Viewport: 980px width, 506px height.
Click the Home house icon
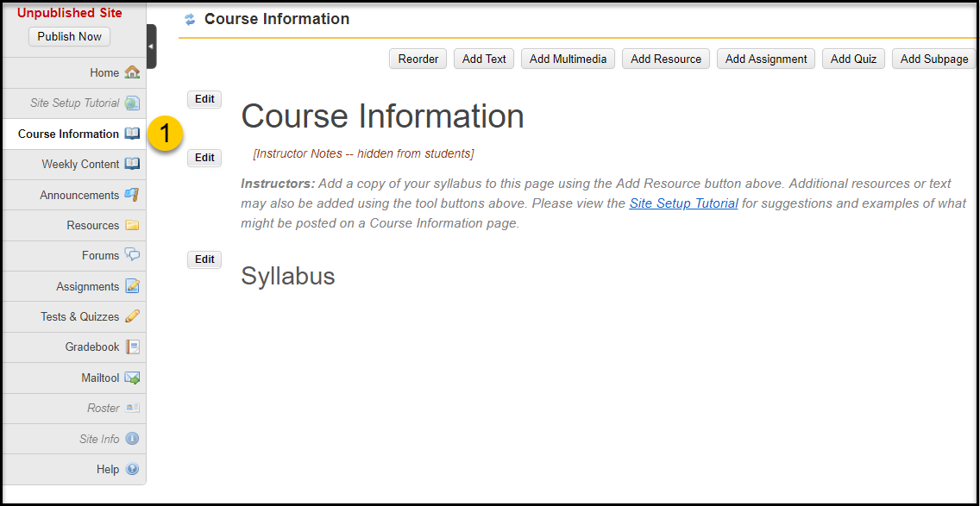point(132,72)
